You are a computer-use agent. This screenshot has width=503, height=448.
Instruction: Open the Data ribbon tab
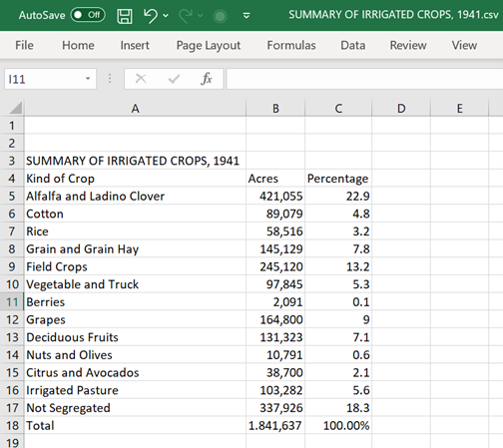pyautogui.click(x=353, y=45)
